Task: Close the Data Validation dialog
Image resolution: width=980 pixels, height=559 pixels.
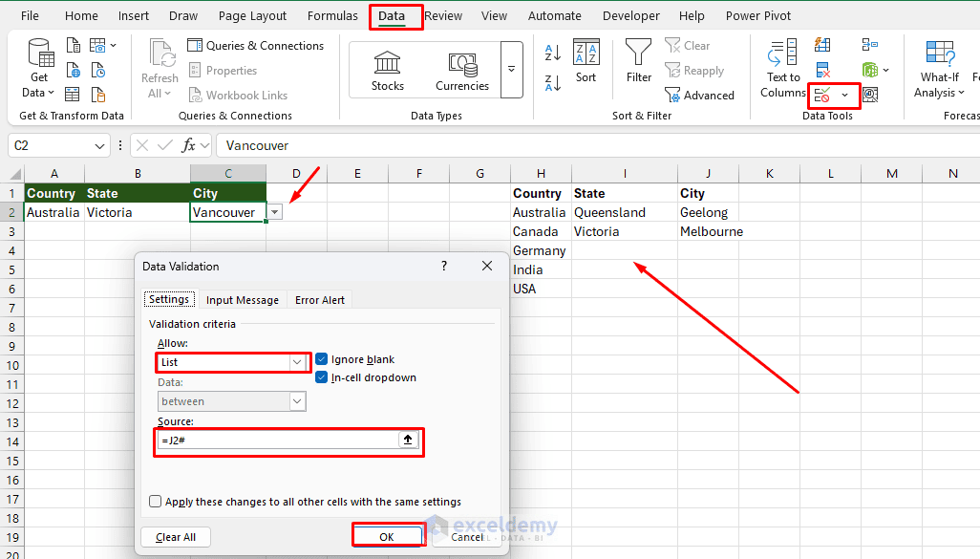Action: coord(487,266)
